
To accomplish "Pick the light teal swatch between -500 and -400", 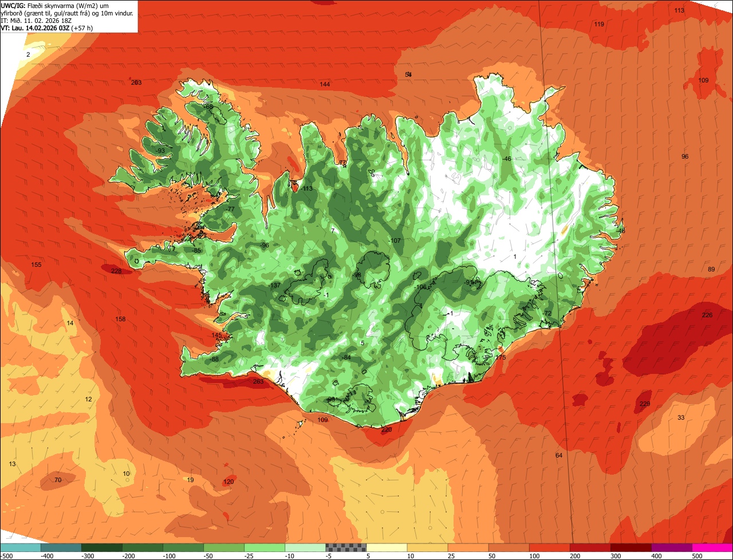I will (20, 547).
